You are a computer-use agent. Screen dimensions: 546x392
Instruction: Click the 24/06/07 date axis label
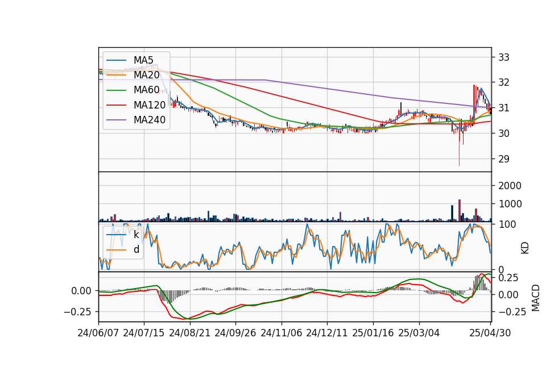[98, 333]
